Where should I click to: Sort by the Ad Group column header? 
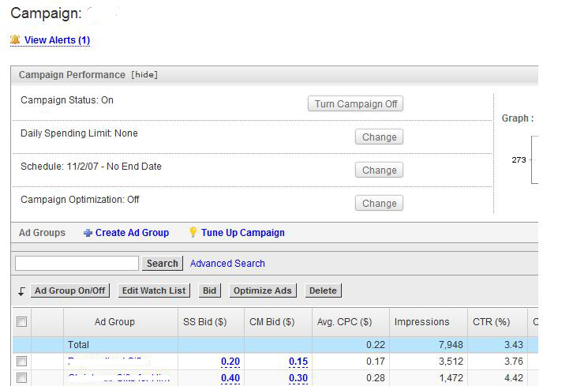114,322
